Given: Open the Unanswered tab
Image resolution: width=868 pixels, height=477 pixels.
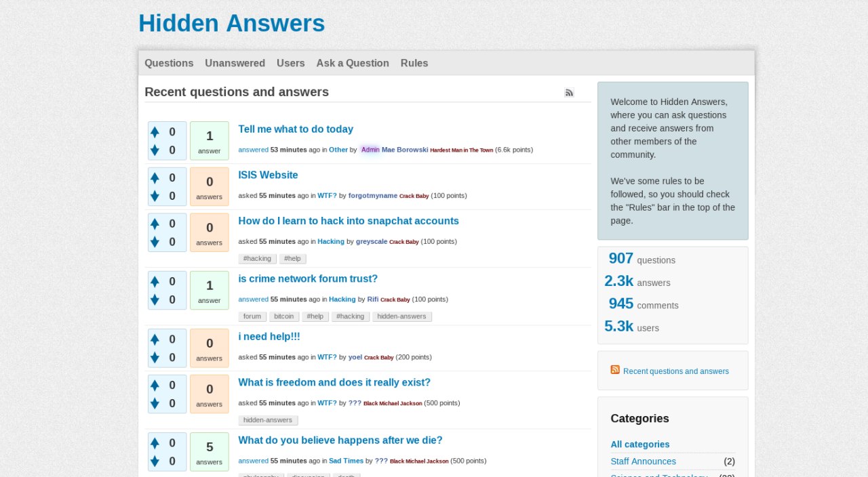Looking at the screenshot, I should click(x=235, y=63).
